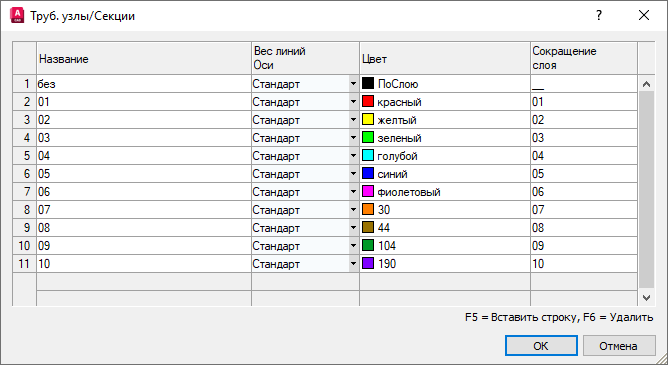Expand line weight dropdown in row 02

(x=354, y=120)
